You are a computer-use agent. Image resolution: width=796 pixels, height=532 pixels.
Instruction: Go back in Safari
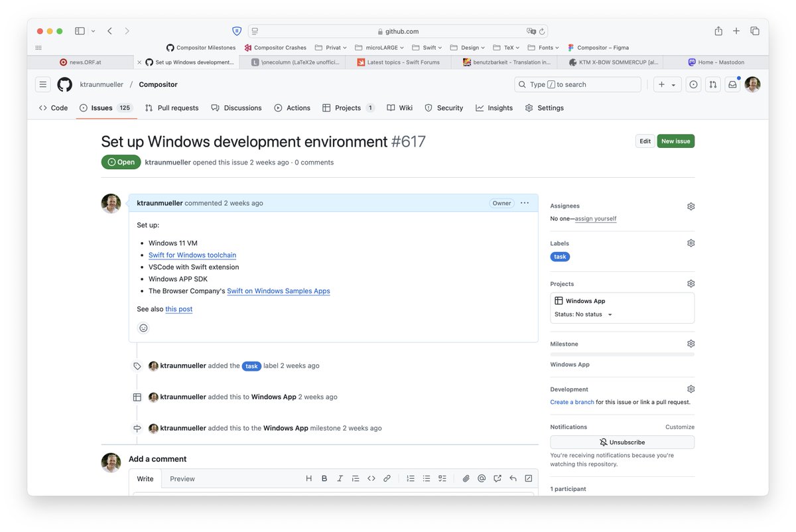point(110,31)
